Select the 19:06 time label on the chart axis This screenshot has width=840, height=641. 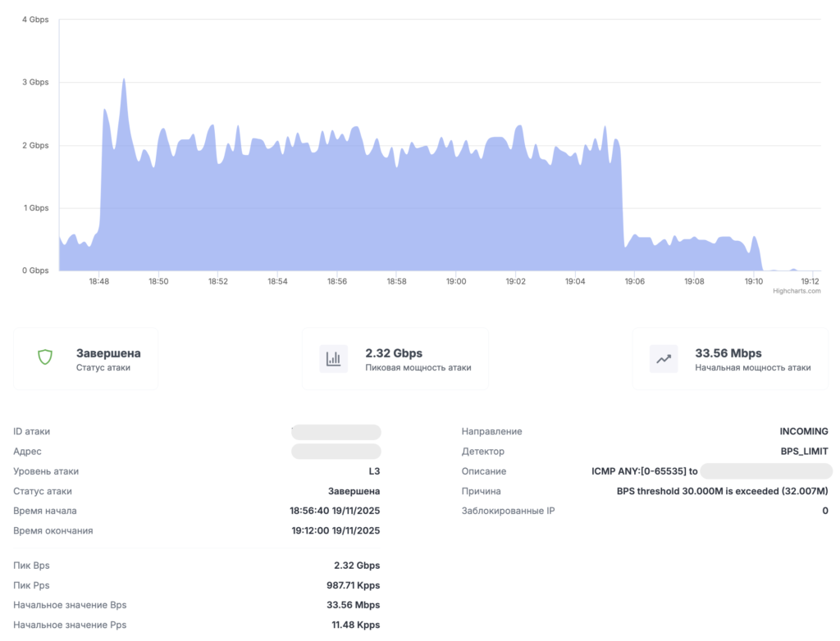point(634,281)
